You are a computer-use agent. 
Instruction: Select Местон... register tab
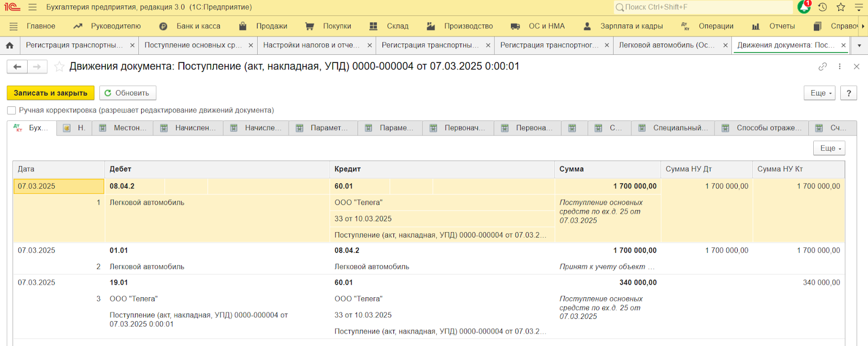click(x=123, y=128)
